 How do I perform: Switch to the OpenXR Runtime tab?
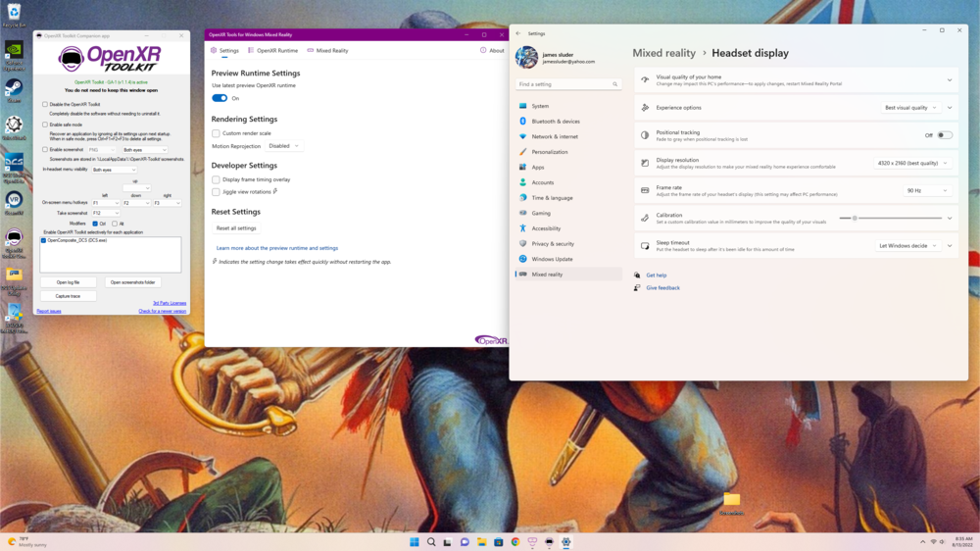(x=272, y=51)
